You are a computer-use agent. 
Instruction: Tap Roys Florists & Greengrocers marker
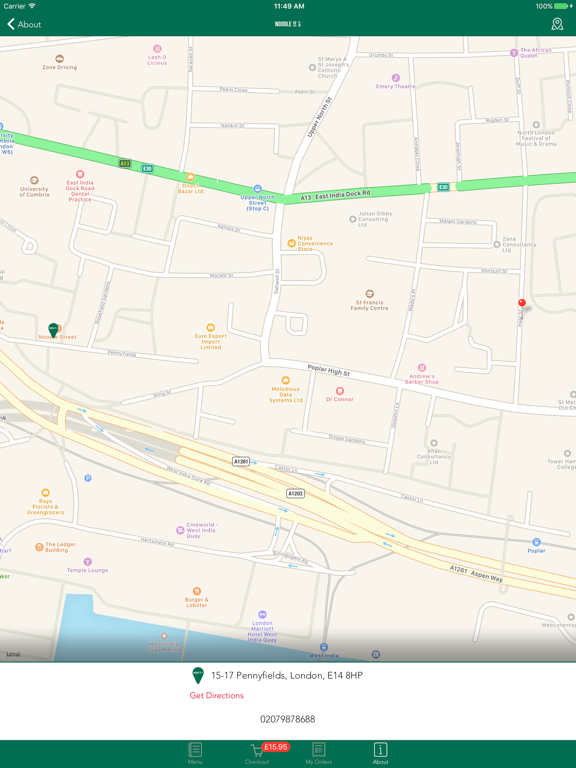coord(46,493)
